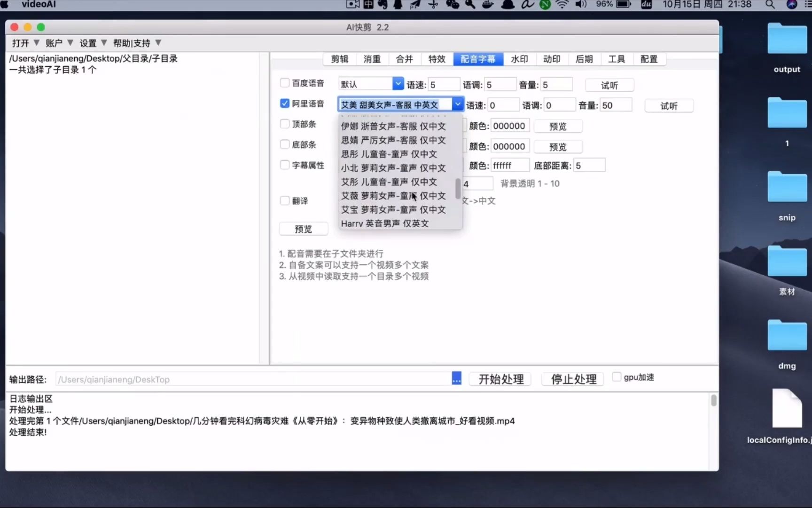This screenshot has height=508, width=812.
Task: Choose 艾宝 萝莉女声-童声 voice option
Action: coord(393,210)
